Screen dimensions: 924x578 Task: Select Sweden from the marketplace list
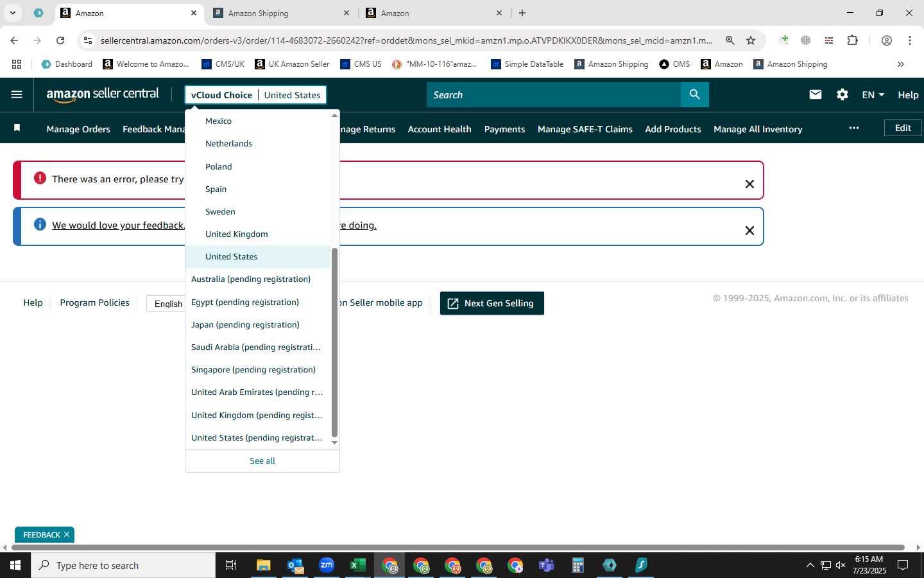(x=220, y=211)
